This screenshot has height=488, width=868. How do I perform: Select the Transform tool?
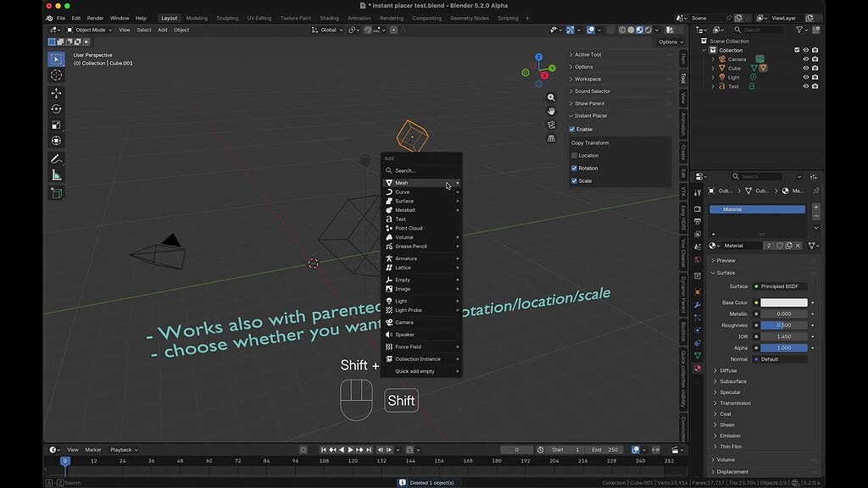tap(57, 141)
